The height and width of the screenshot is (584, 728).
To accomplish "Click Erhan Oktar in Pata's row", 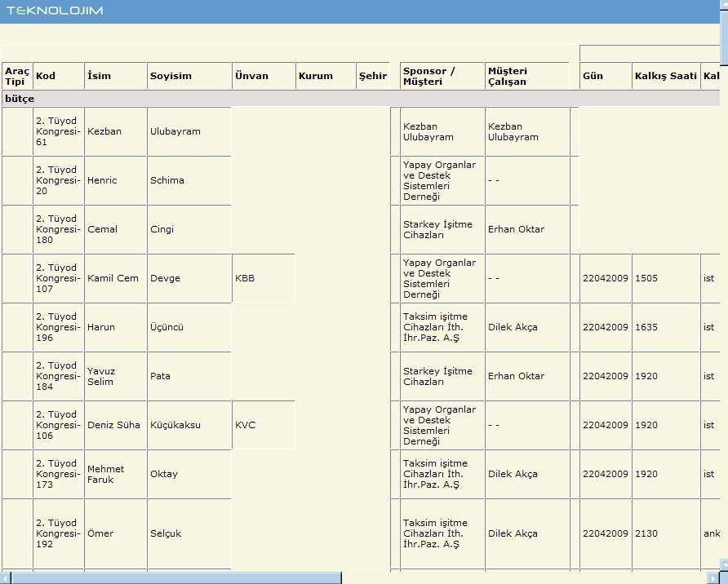I will 517,376.
